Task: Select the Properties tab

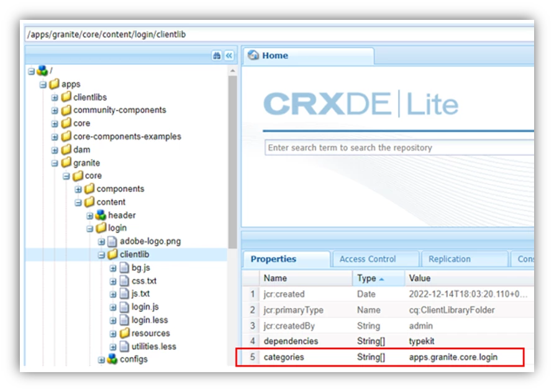Action: 286,259
